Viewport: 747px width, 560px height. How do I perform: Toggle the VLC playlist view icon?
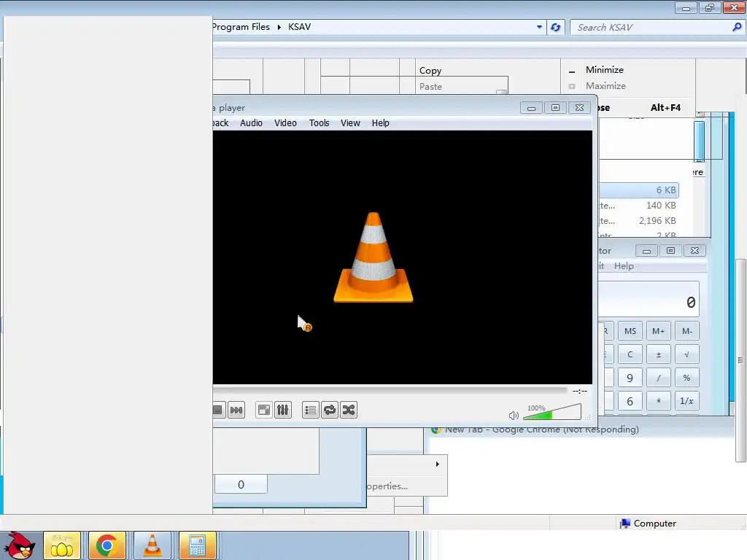click(311, 410)
